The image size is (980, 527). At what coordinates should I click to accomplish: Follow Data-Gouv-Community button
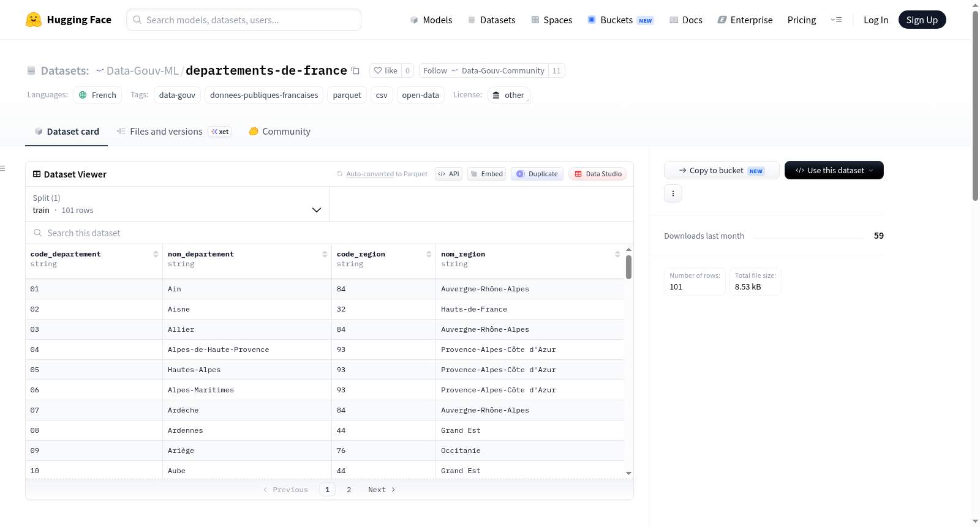click(x=483, y=70)
